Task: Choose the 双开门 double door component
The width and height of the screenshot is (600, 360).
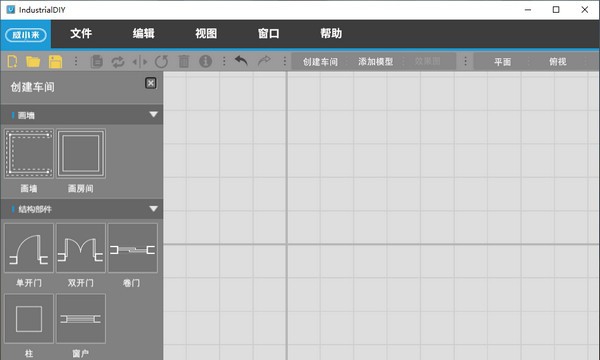Action: (81, 248)
